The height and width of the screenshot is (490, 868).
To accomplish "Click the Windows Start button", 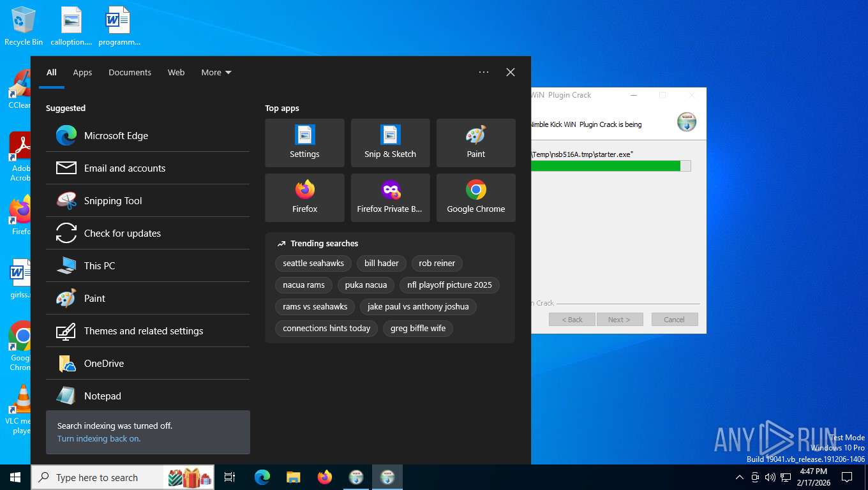I will coord(15,477).
